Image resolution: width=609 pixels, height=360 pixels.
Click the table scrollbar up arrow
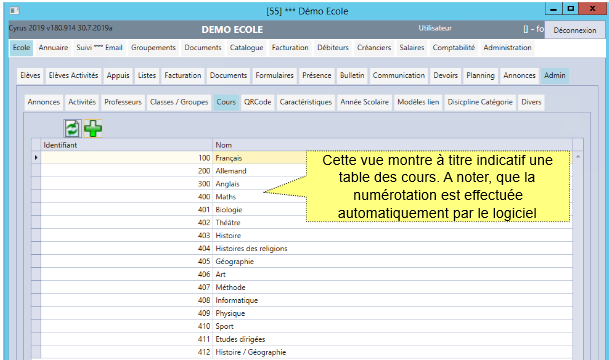coord(578,157)
